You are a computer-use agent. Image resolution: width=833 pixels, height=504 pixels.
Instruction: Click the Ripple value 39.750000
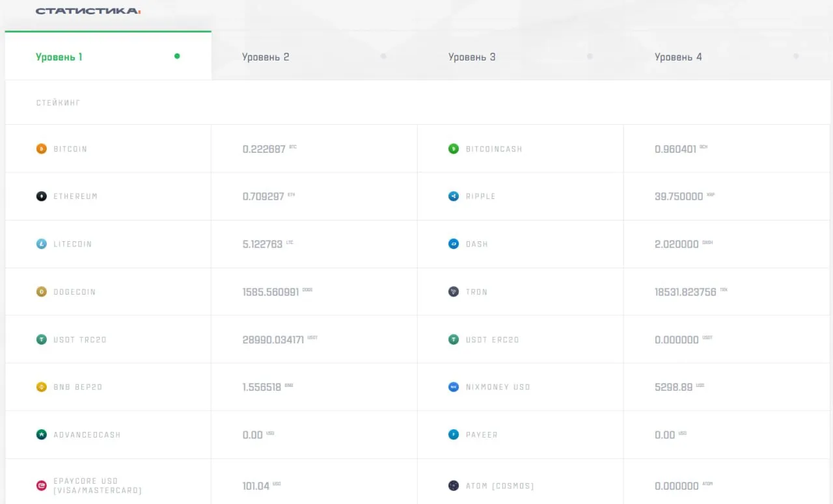click(679, 196)
